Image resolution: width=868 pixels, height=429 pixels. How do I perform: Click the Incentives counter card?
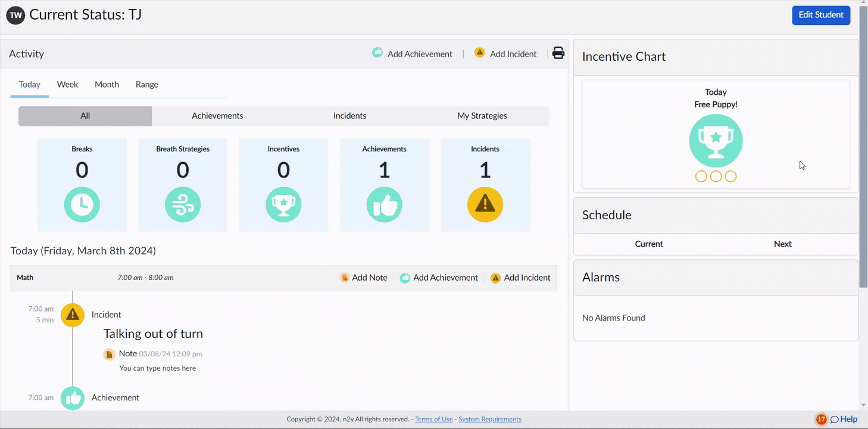[283, 185]
